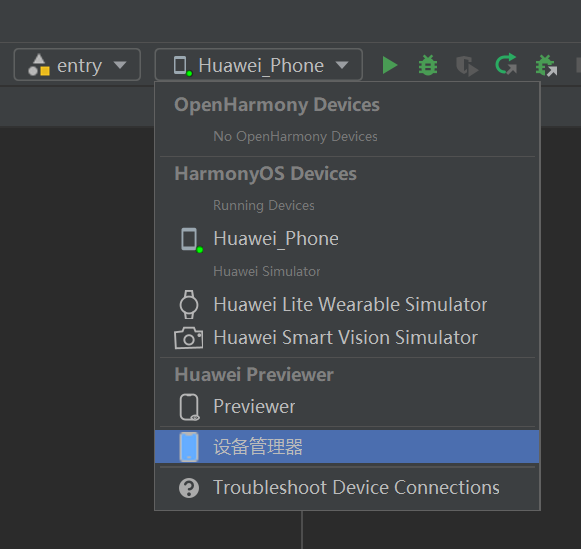Choose Huawei Smart Vision Simulator
The width and height of the screenshot is (581, 549).
347,337
